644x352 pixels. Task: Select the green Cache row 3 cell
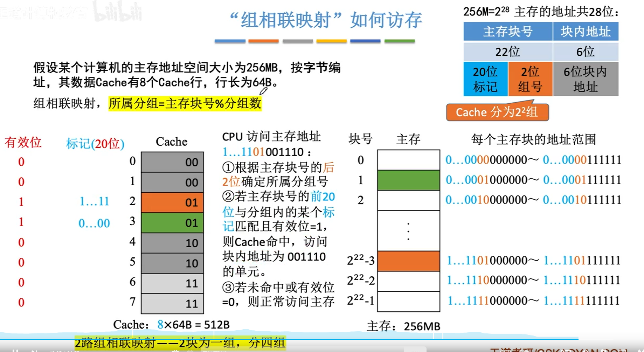172,222
